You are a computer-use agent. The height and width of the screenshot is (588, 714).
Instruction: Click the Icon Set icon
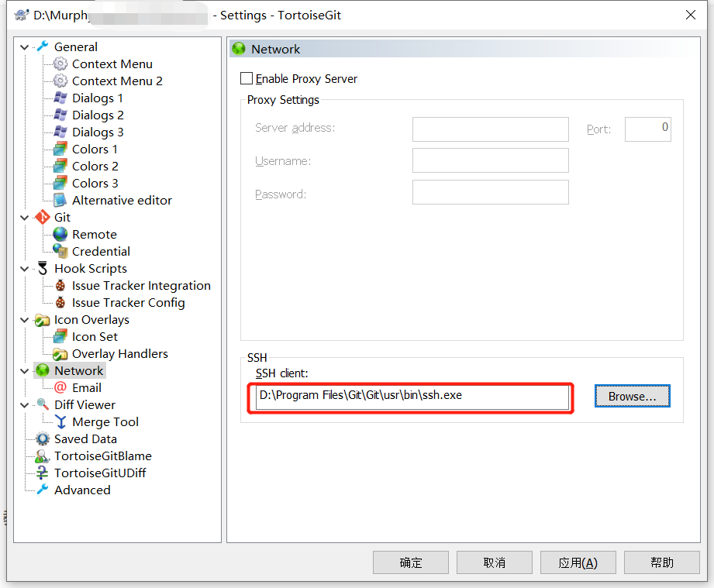click(x=60, y=337)
